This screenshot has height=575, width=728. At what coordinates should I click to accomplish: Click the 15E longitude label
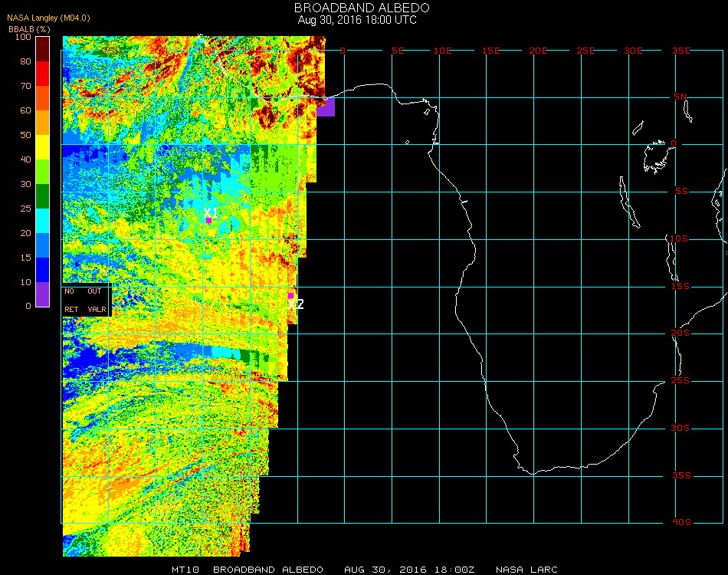coord(490,51)
